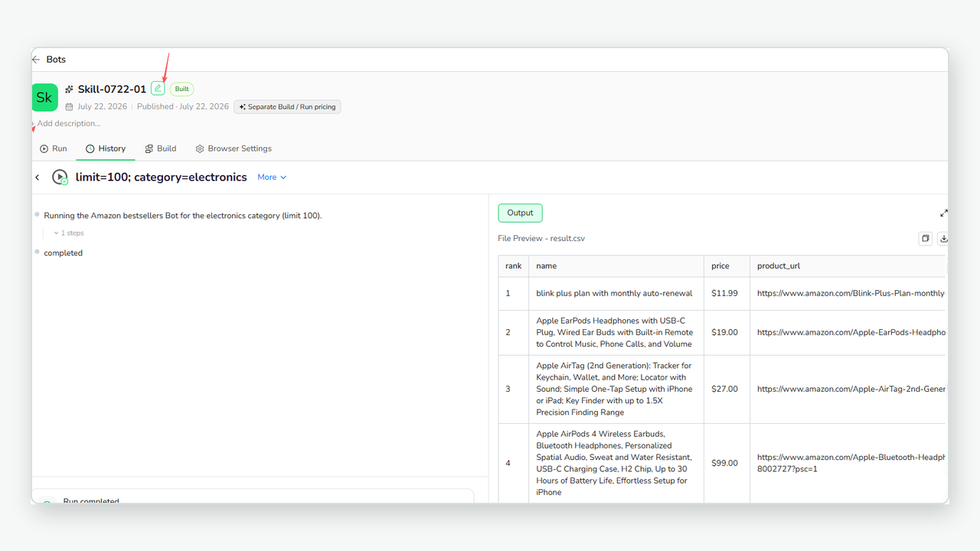Open the Browser Settings tab

(234, 148)
